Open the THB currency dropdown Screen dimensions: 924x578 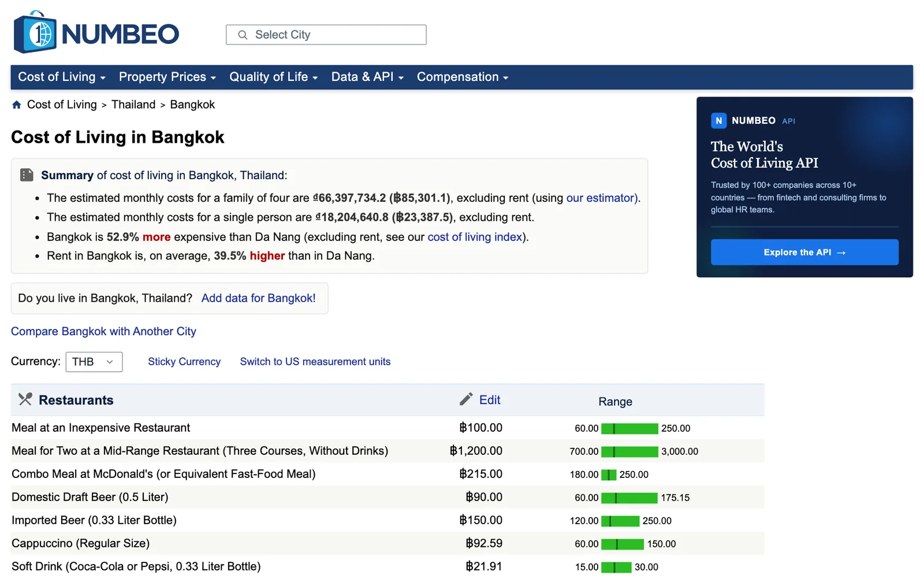point(94,362)
